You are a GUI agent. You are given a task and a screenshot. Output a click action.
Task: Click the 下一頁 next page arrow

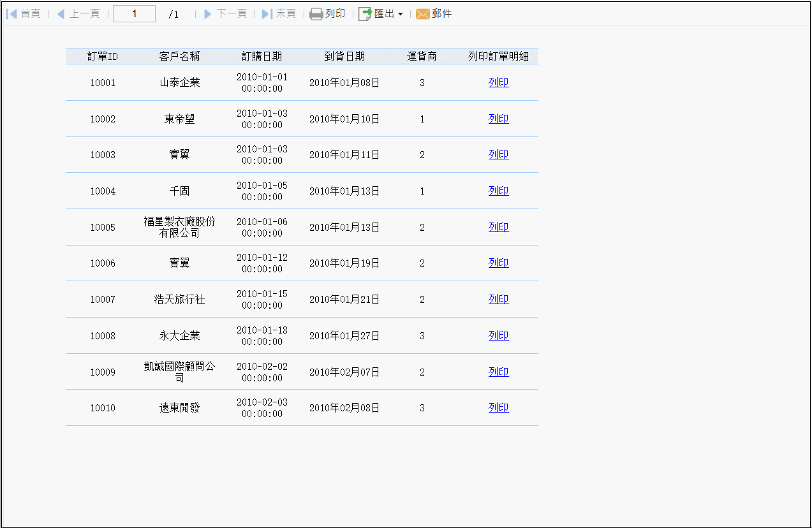207,13
